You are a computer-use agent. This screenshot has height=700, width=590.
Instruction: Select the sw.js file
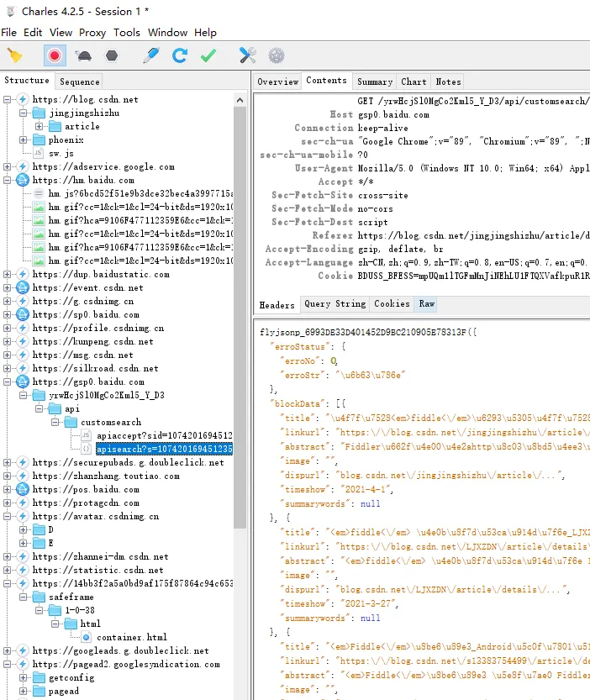pyautogui.click(x=61, y=153)
